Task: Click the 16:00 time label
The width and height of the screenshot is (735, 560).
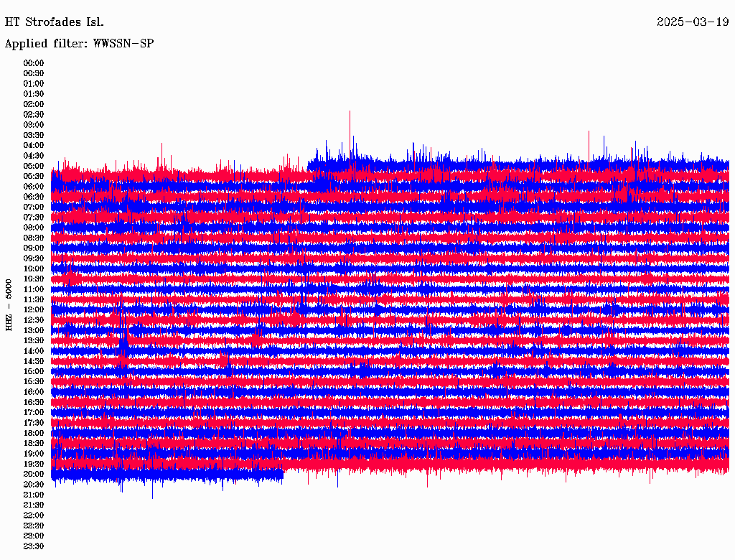Action: 34,392
